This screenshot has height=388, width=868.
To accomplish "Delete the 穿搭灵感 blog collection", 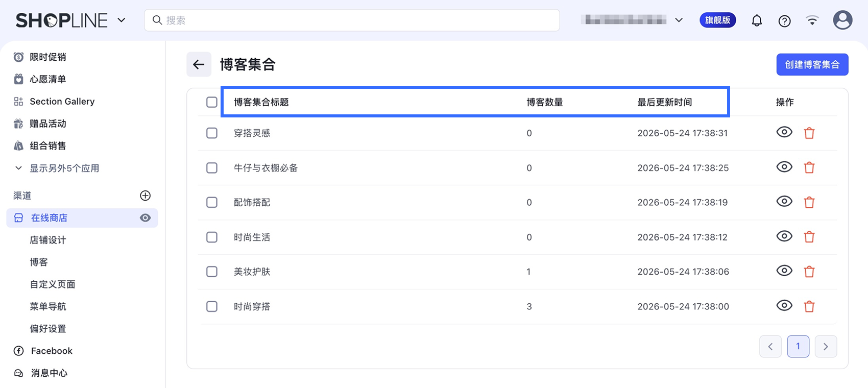I will tap(809, 133).
